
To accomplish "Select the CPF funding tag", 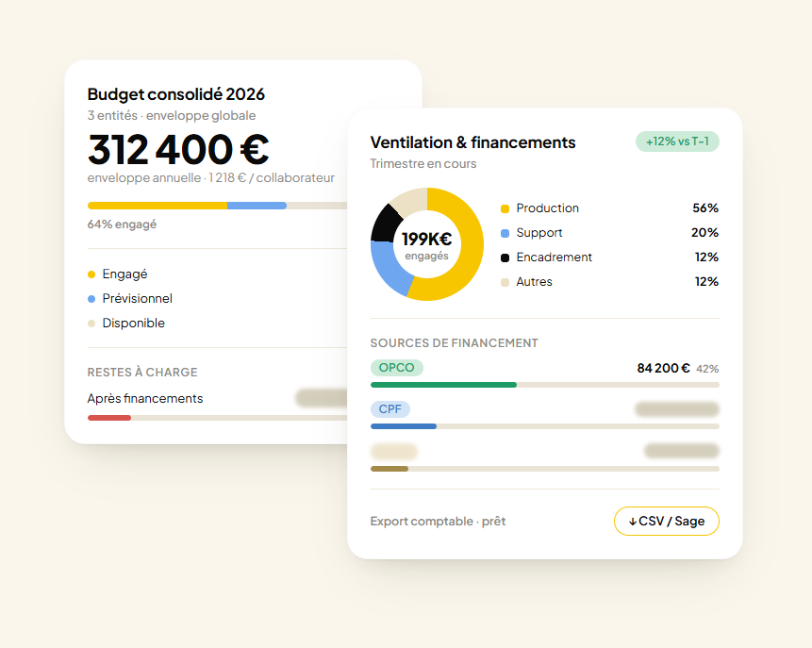I will click(x=389, y=408).
